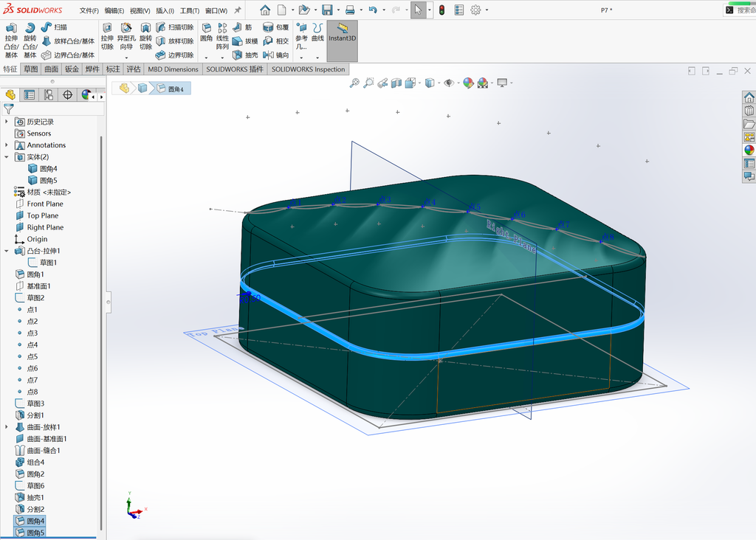756x540 pixels.
Task: Switch to the SOLIDWORKS Inspection tab
Action: pos(308,69)
